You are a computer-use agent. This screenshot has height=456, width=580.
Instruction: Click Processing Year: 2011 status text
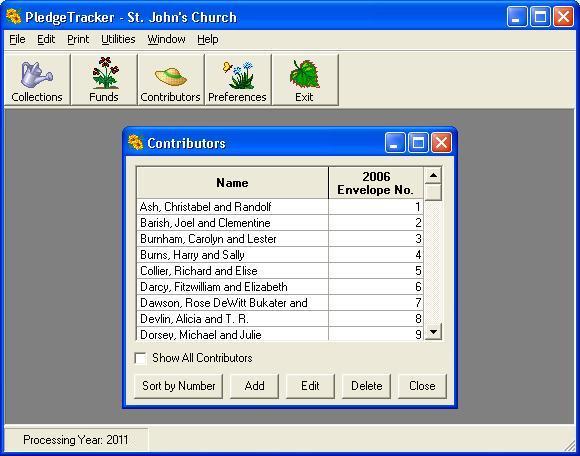75,440
